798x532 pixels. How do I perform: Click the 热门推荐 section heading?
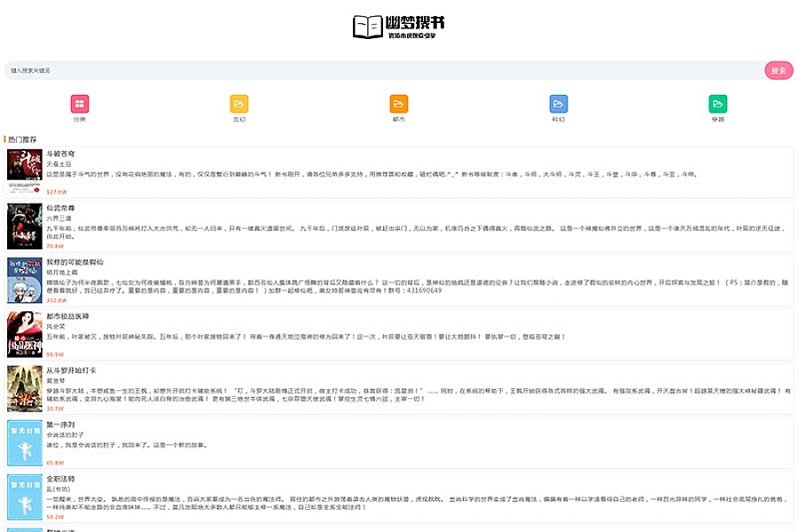tap(22, 139)
